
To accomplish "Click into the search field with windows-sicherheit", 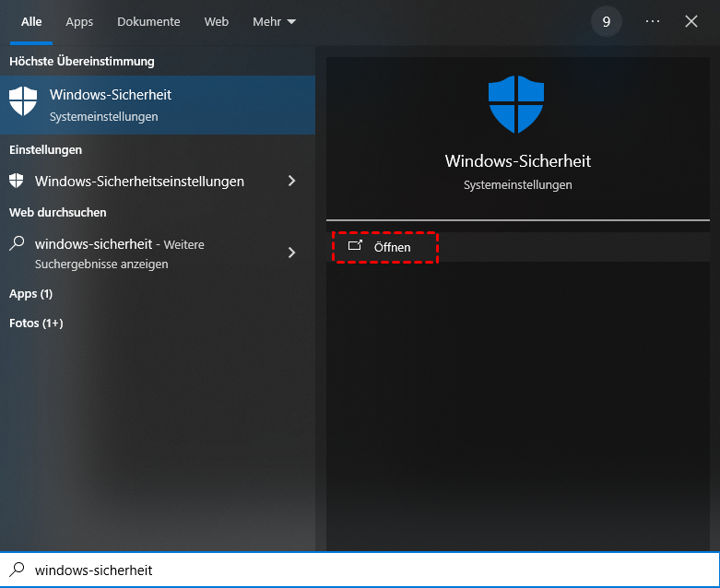I will (x=369, y=570).
